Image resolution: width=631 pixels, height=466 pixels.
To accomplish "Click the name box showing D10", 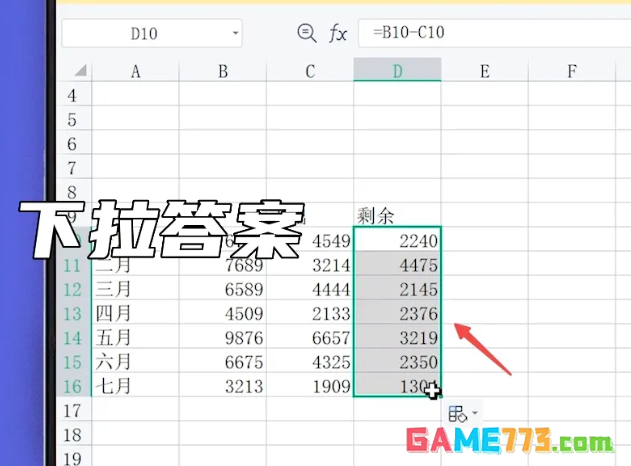I will click(x=145, y=33).
